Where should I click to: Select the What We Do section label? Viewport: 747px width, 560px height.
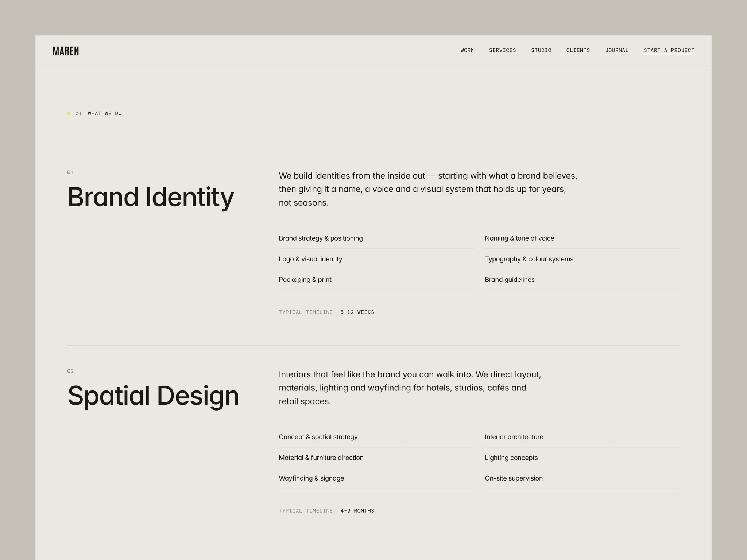click(105, 113)
